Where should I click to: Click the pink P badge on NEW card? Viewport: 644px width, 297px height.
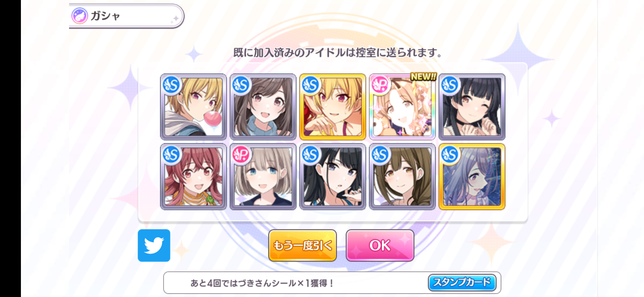tap(380, 85)
